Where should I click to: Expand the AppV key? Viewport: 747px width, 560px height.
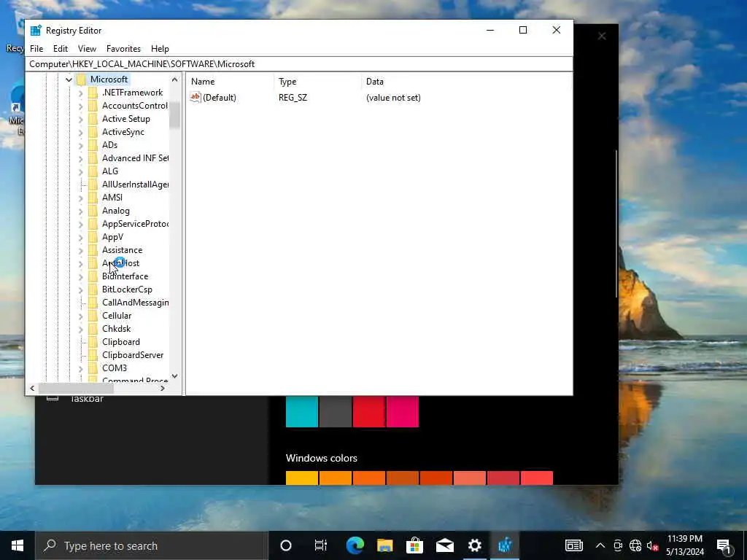pos(80,237)
